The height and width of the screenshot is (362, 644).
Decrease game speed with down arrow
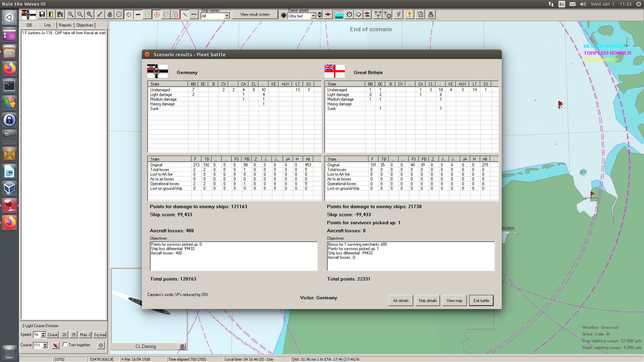click(x=320, y=17)
